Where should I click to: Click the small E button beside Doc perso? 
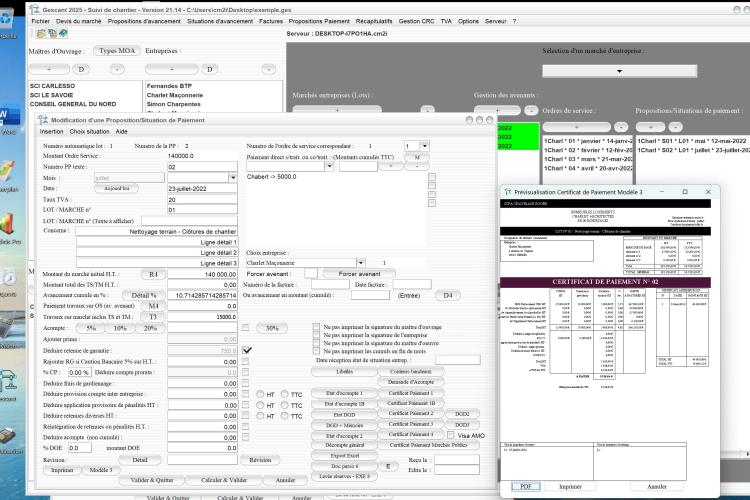388,466
